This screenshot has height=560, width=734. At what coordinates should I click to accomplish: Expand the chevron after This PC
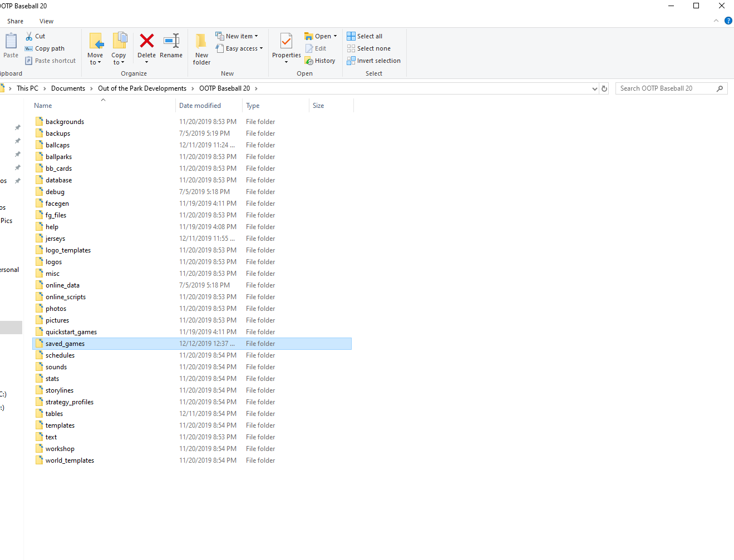[45, 88]
